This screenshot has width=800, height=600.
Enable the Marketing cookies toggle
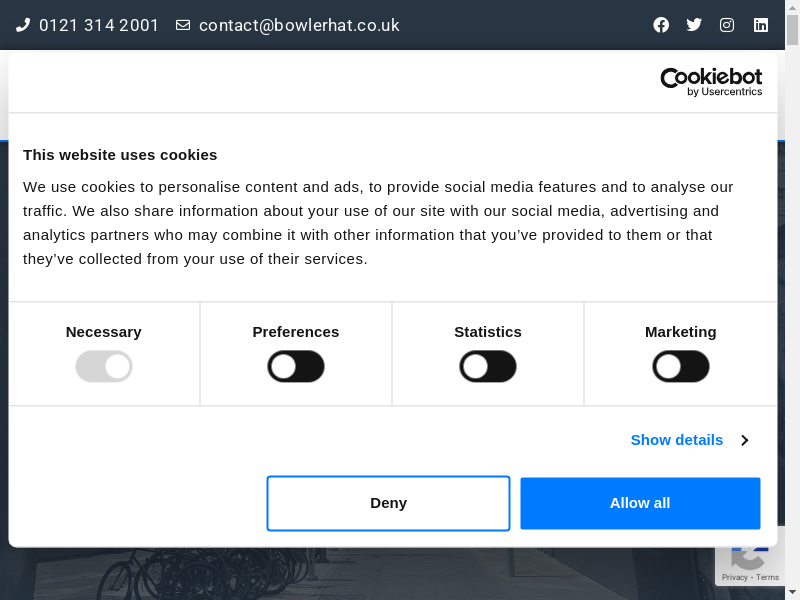[x=681, y=367]
